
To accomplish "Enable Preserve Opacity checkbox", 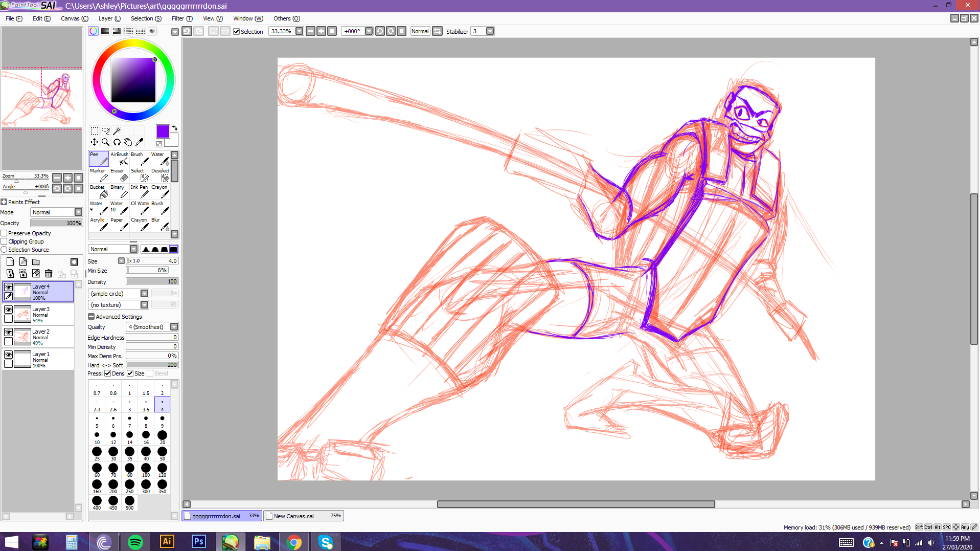I will pos(4,233).
